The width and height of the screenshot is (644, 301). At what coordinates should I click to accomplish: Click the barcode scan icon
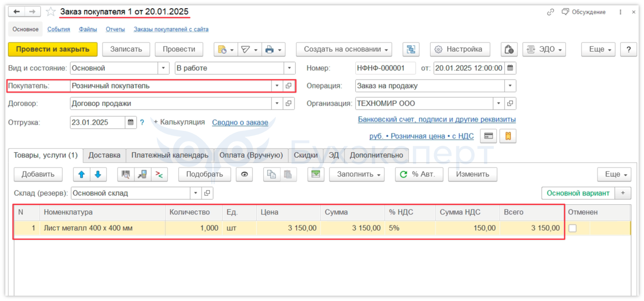click(x=126, y=174)
